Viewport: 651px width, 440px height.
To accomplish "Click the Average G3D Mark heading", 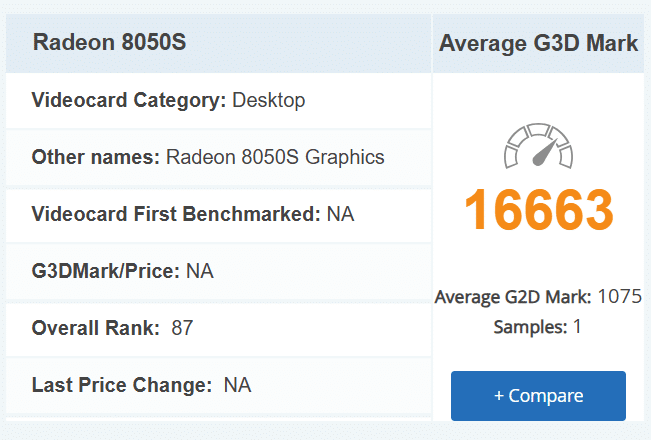I will pos(538,43).
